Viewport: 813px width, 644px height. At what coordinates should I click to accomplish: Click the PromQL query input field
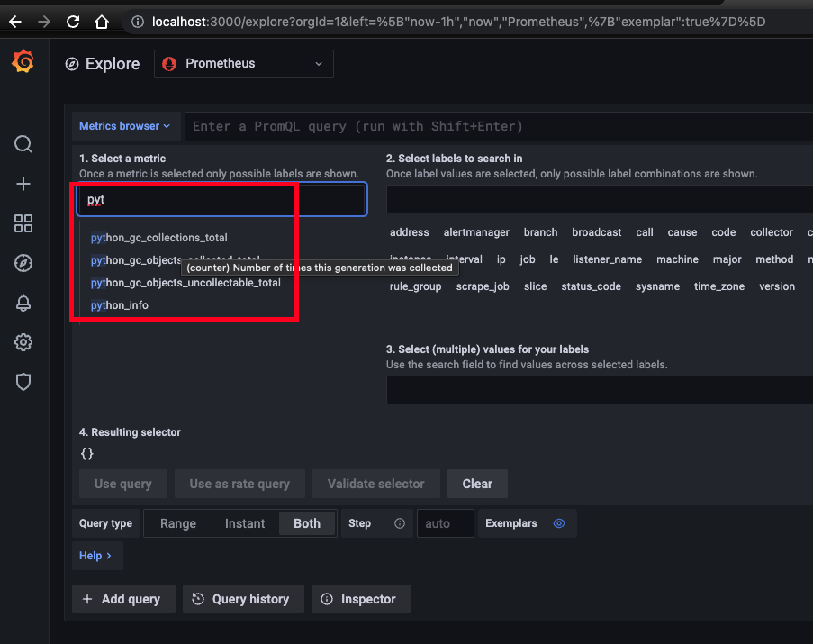point(495,126)
